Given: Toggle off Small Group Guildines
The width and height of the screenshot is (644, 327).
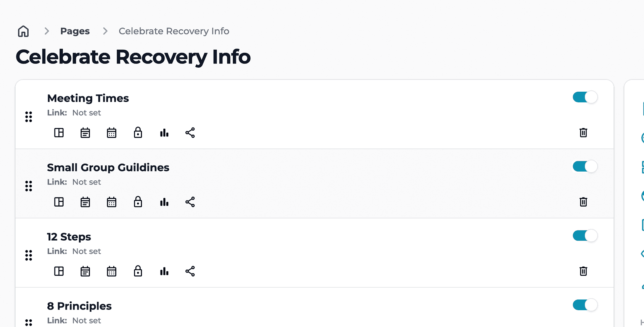Looking at the screenshot, I should [x=584, y=167].
